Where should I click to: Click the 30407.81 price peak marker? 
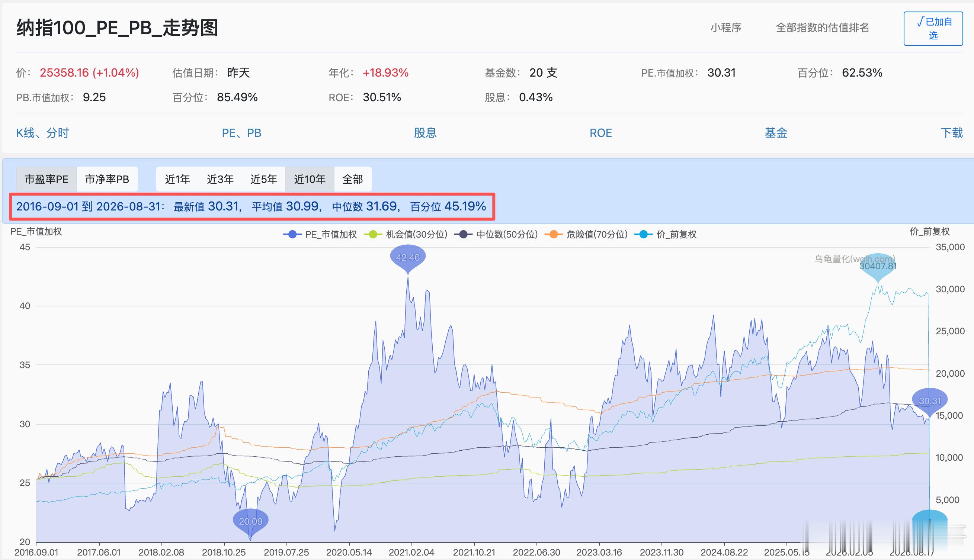point(878,266)
